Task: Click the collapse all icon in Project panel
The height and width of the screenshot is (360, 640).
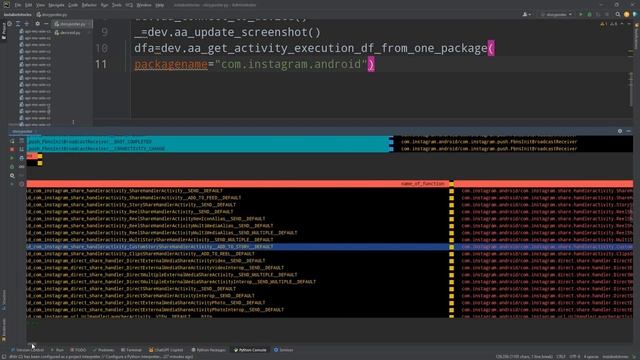Action: click(x=27, y=24)
